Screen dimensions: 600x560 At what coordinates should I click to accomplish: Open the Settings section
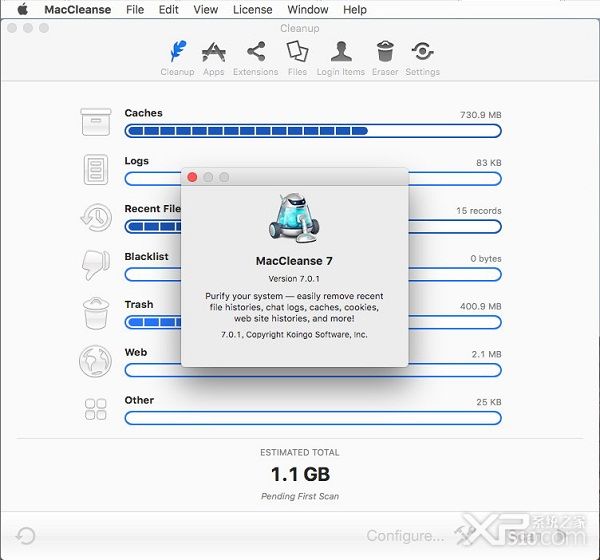coord(422,58)
